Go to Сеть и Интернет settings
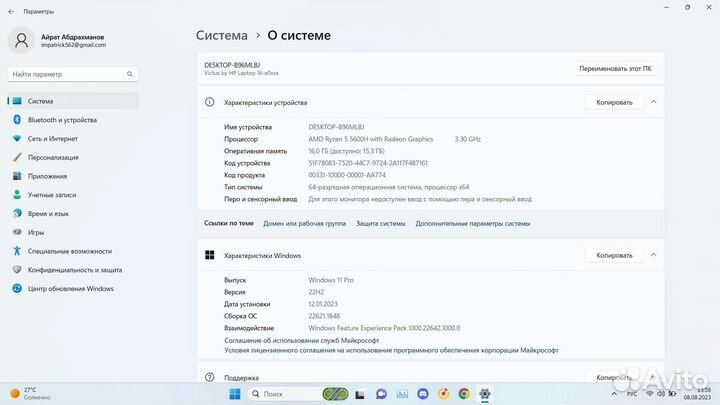Screen dimensions: 720x405 73,139
